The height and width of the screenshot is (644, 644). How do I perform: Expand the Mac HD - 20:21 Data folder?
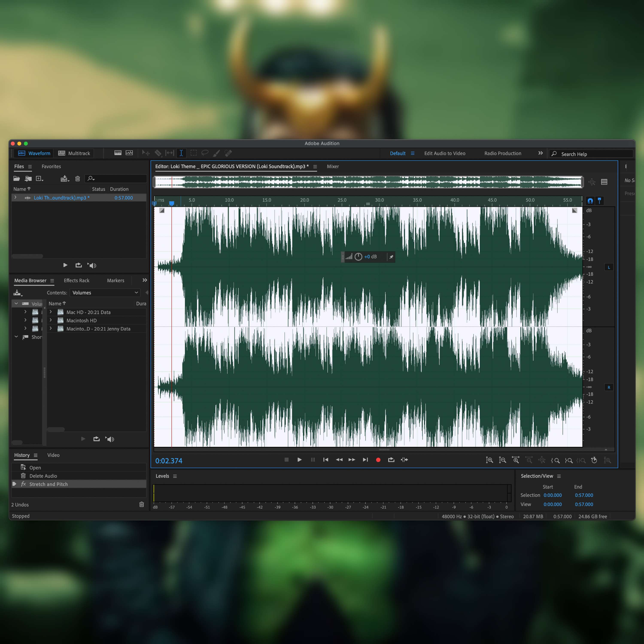click(x=51, y=312)
